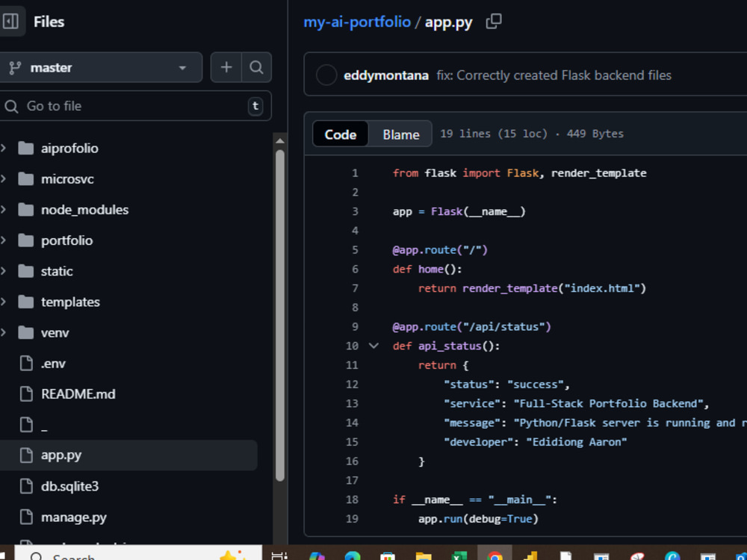Click the 'app.py' breadcrumb title
Screen dimensions: 747x560
tap(448, 22)
